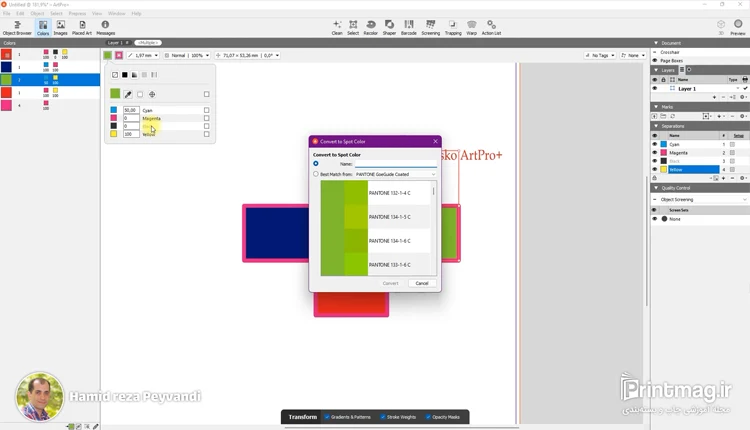750x430 pixels.
Task: Open the Trapping tool
Action: [x=453, y=28]
